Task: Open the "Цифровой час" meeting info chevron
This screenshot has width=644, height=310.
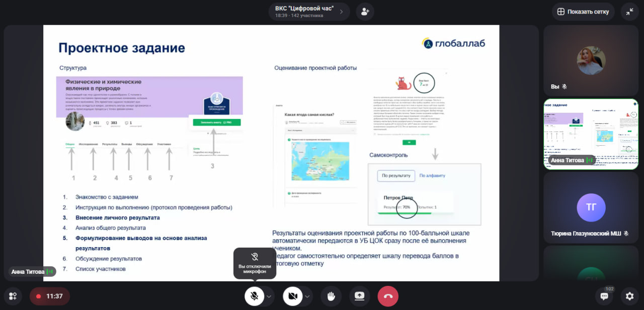Action: pos(342,12)
